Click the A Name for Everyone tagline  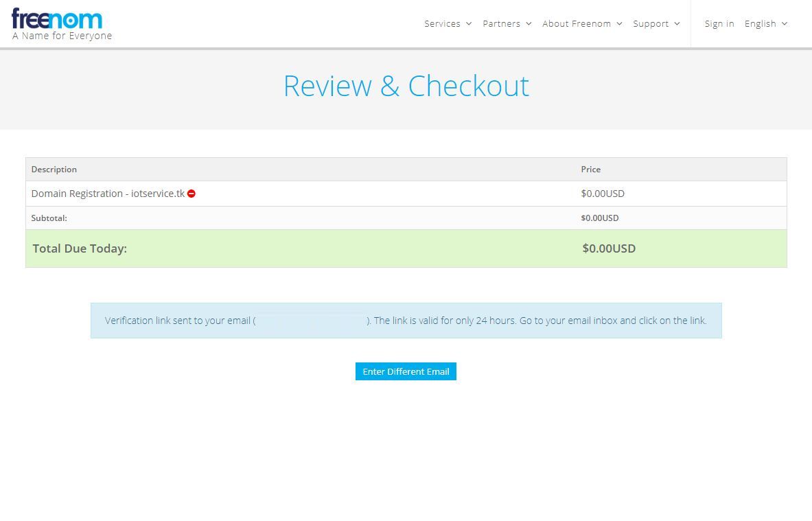[62, 36]
